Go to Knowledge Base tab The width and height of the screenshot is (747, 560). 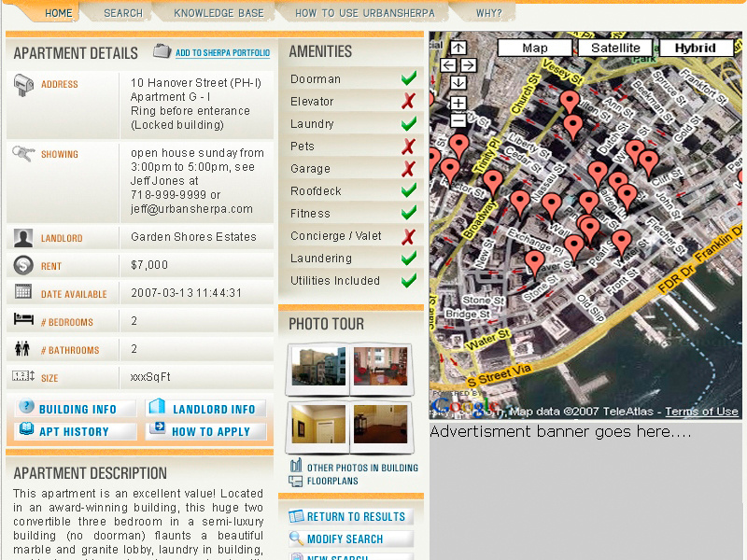click(218, 13)
